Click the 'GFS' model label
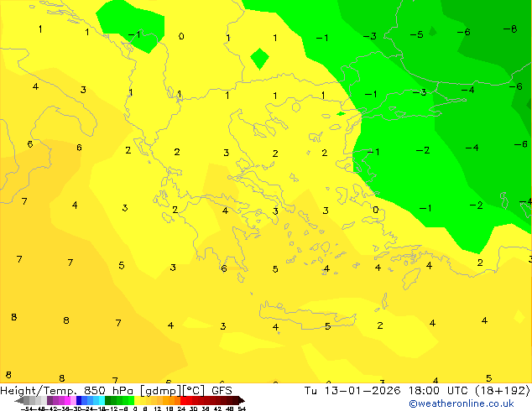This screenshot has height=411, width=532. [222, 390]
